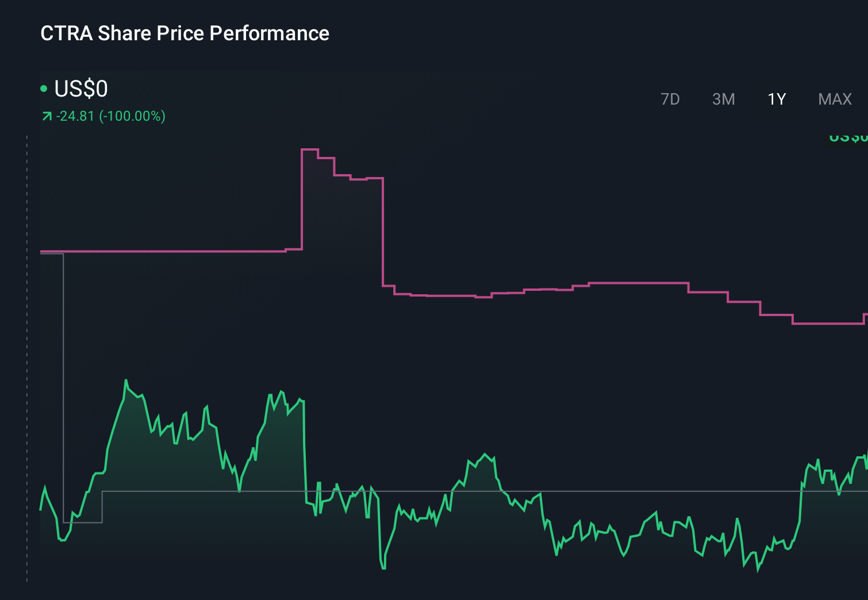
Task: Select the MAX time range
Action: pyautogui.click(x=834, y=99)
